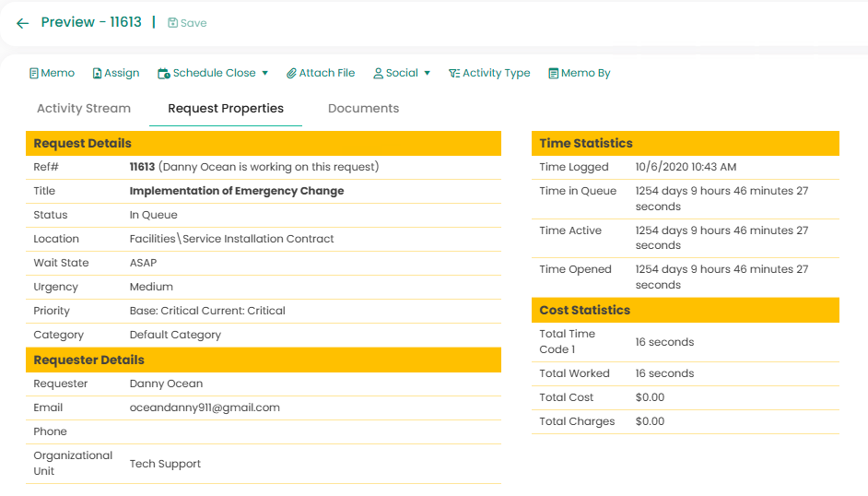This screenshot has height=496, width=868.
Task: Click the Schedule Close calendar icon
Action: click(x=164, y=74)
